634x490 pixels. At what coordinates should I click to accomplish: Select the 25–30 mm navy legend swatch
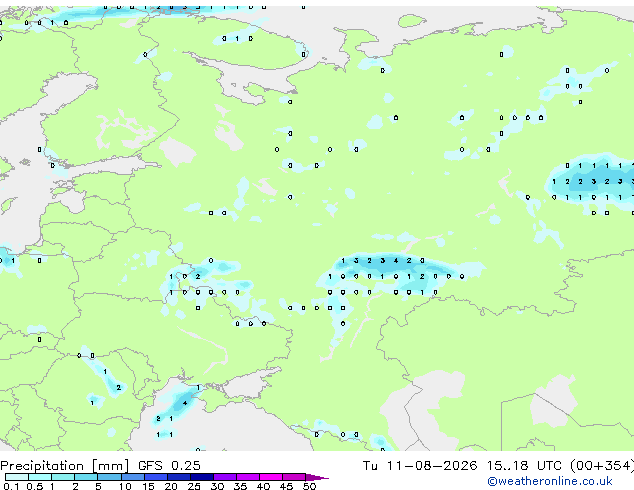click(x=201, y=477)
